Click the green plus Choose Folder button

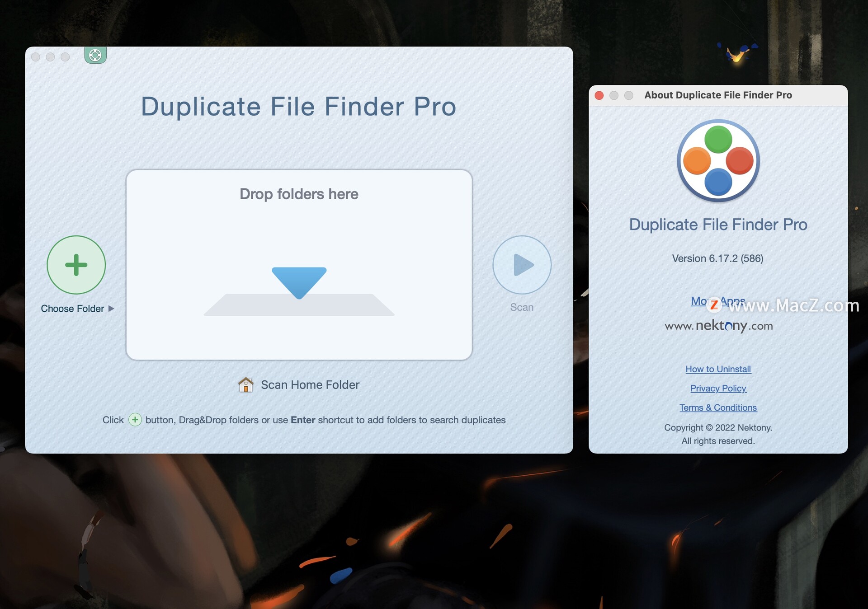76,265
